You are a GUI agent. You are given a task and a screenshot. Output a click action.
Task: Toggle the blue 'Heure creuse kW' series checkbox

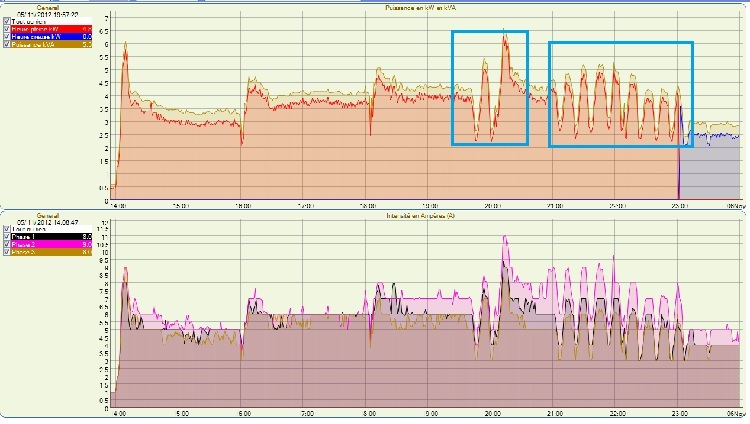(7, 37)
